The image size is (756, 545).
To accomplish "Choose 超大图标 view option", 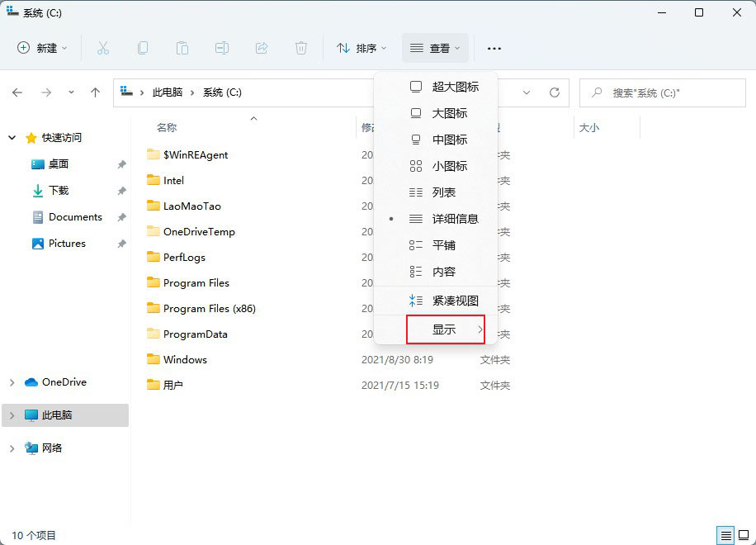I will (436, 87).
